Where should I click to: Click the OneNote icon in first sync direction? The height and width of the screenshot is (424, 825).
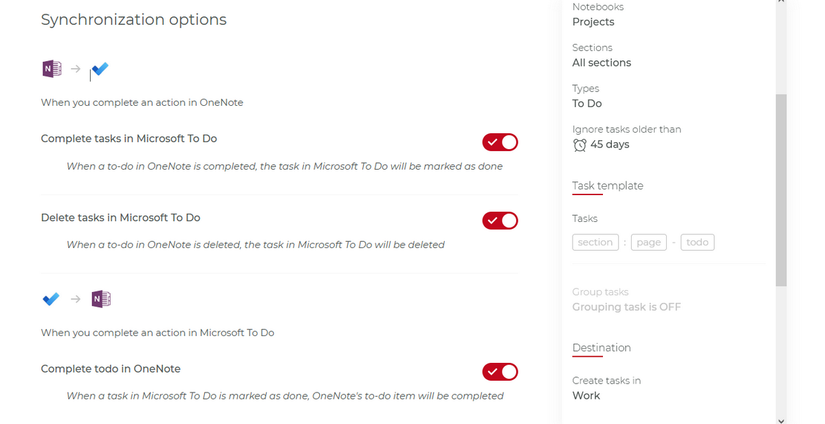coord(51,69)
